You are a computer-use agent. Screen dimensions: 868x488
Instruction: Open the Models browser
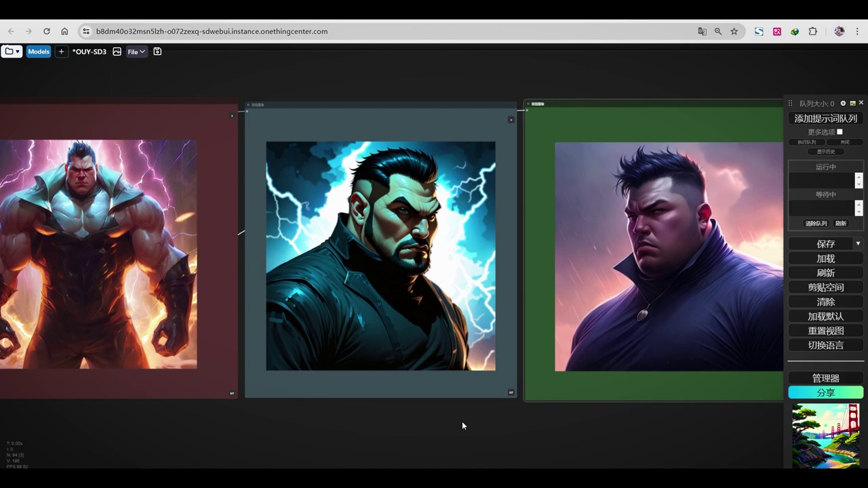[39, 52]
